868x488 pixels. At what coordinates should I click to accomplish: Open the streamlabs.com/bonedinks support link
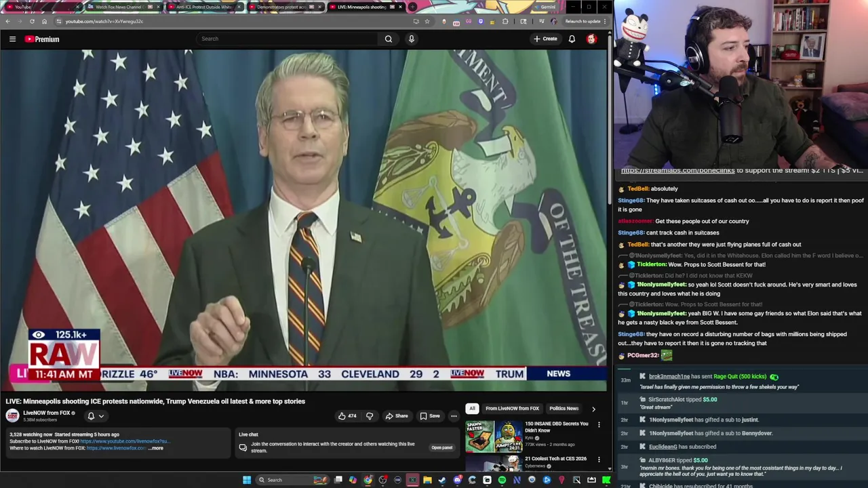[677, 171]
